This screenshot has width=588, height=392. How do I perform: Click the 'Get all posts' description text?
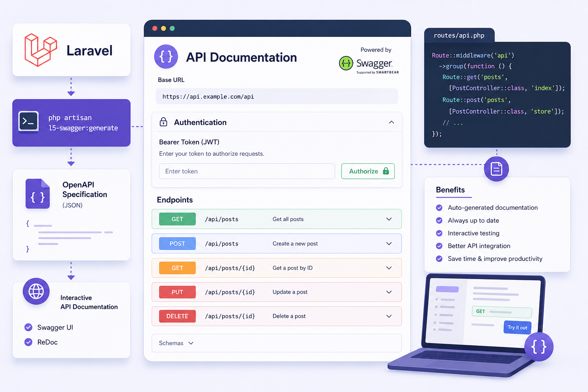coord(288,219)
